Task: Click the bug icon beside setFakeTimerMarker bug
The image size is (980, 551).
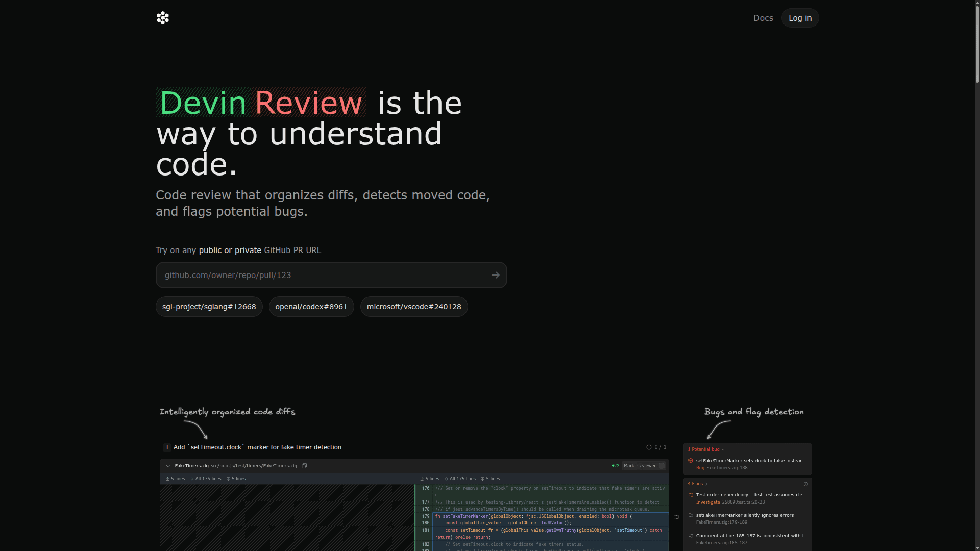Action: tap(691, 461)
